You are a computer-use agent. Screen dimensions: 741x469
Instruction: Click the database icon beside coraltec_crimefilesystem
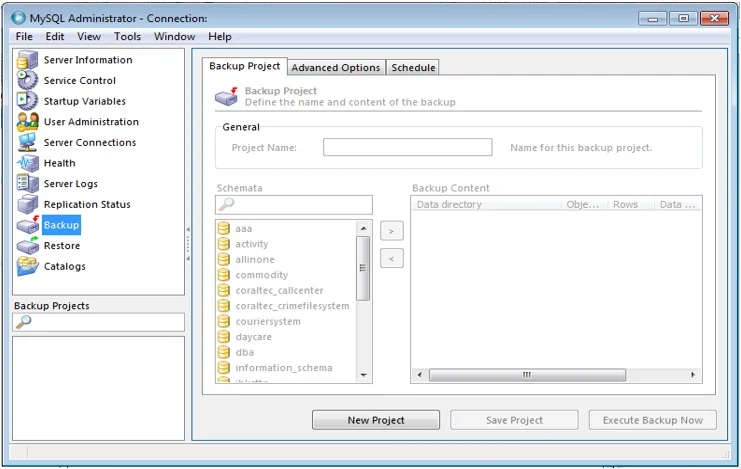click(x=224, y=306)
